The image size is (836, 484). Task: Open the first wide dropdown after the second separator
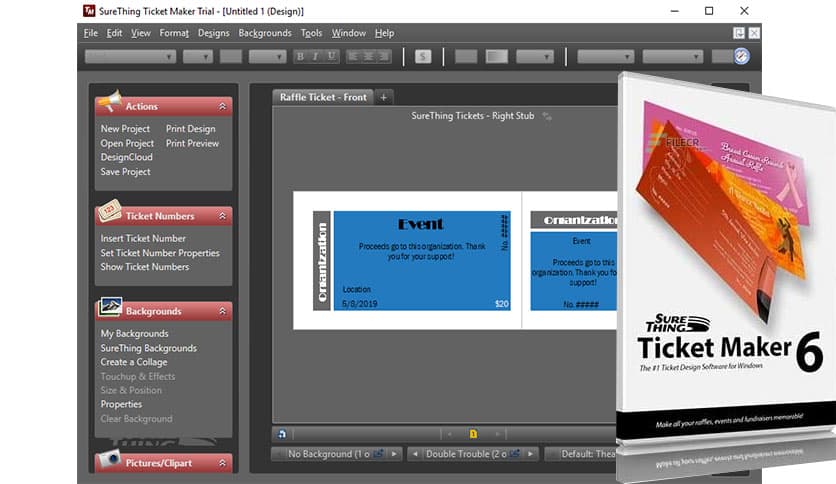[606, 57]
